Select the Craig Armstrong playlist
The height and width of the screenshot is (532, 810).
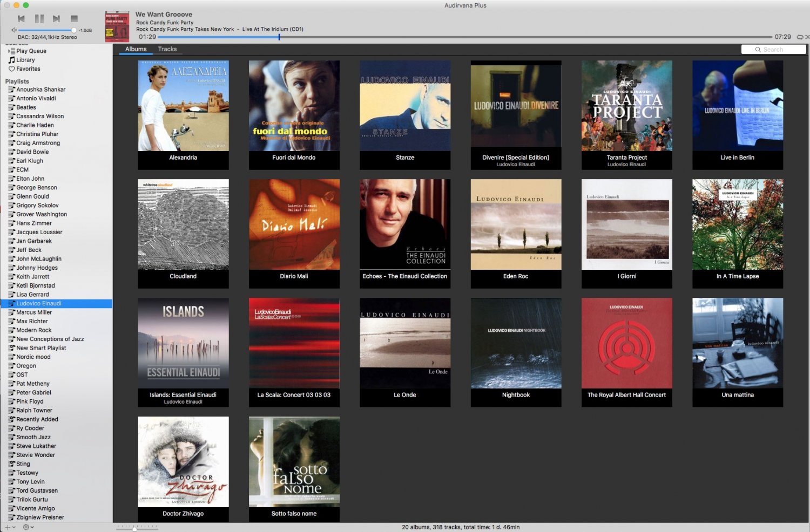[56, 143]
